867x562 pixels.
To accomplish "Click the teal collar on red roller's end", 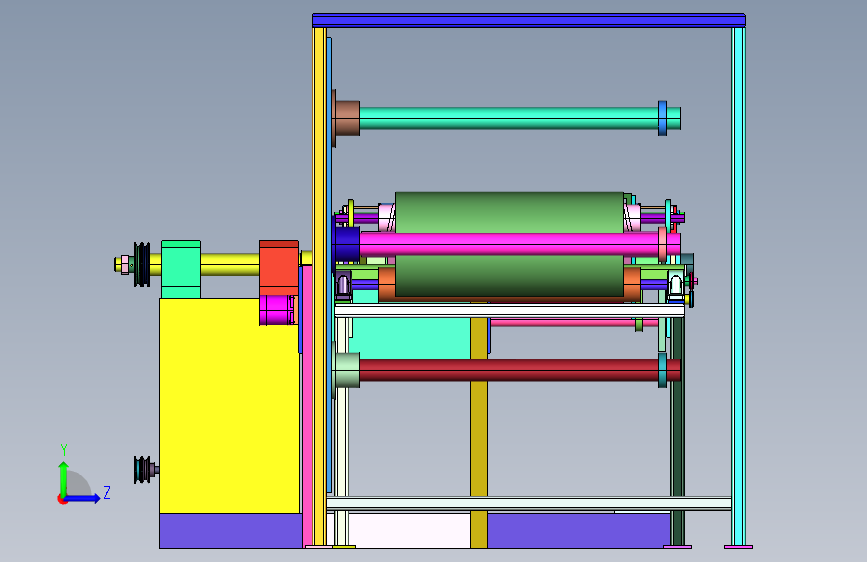I will pyautogui.click(x=662, y=370).
